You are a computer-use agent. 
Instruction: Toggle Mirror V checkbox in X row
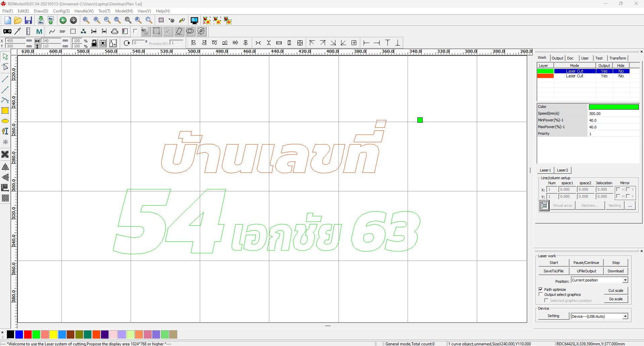[x=628, y=189]
